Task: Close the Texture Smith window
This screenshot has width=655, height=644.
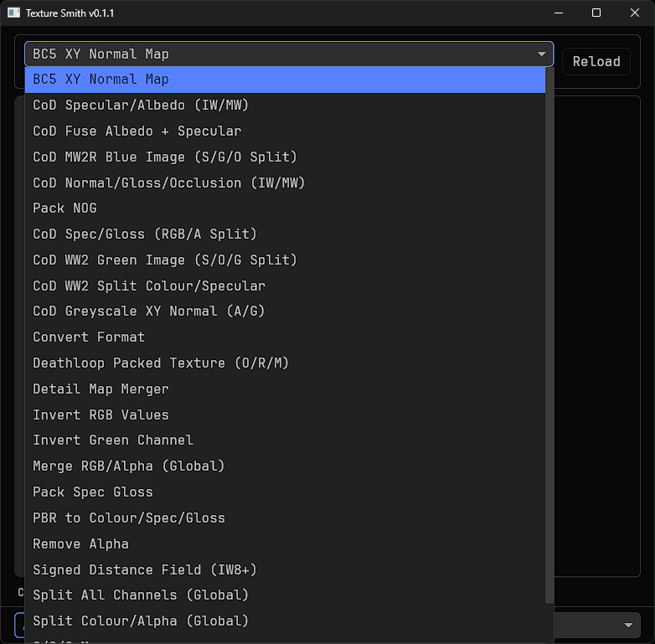Action: pyautogui.click(x=635, y=13)
